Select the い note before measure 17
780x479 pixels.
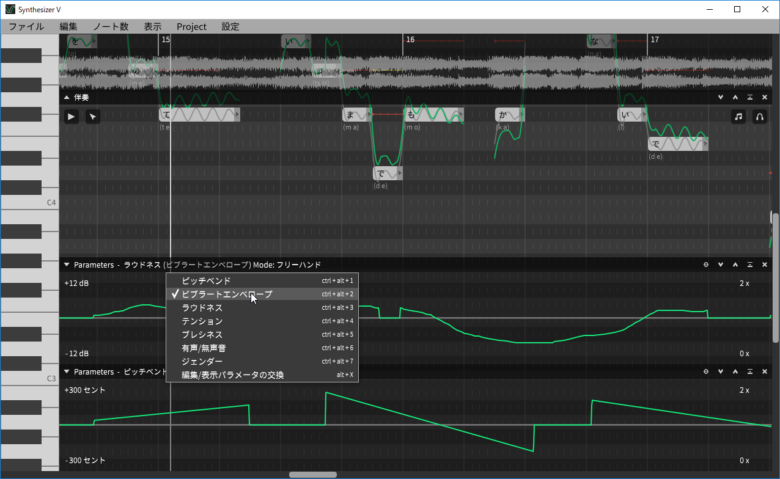click(x=632, y=115)
